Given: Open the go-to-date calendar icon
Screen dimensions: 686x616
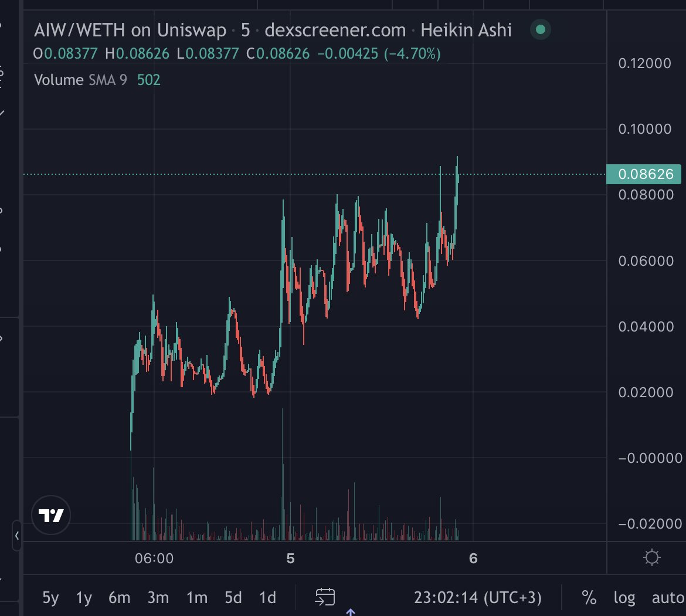Looking at the screenshot, I should [324, 597].
